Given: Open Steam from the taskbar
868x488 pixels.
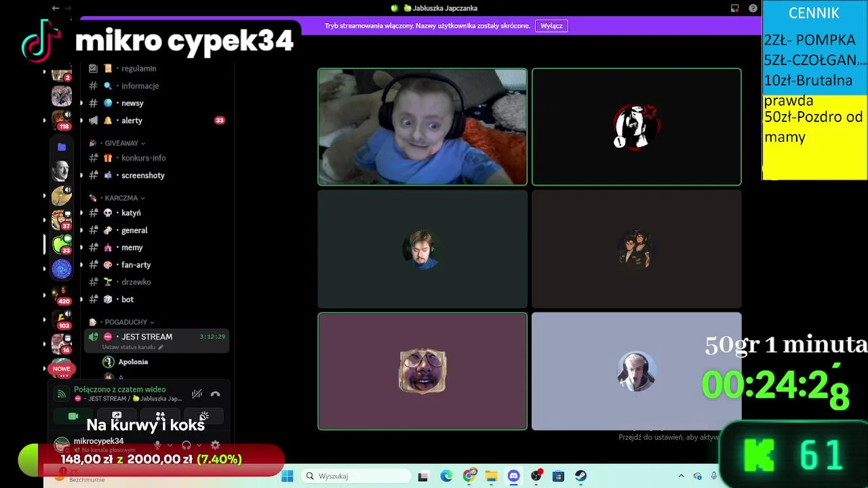Looking at the screenshot, I should pyautogui.click(x=581, y=476).
